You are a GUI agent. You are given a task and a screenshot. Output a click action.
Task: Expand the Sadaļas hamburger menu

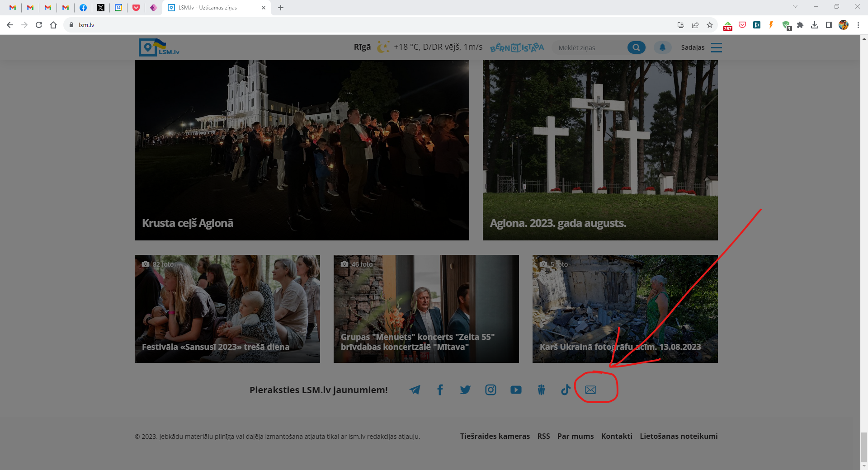pyautogui.click(x=716, y=47)
